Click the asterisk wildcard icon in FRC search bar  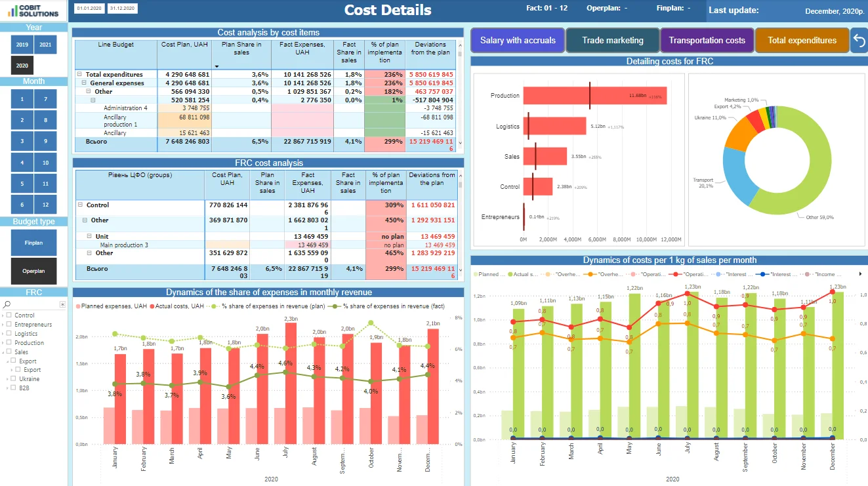(x=62, y=304)
